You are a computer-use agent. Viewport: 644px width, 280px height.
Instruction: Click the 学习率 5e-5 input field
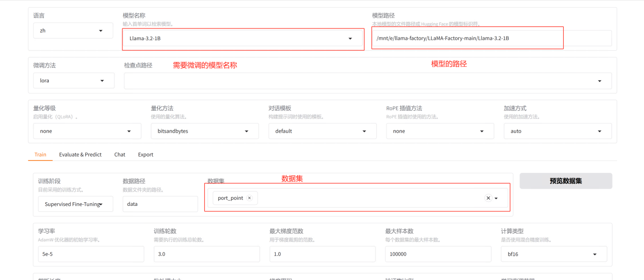(91, 254)
